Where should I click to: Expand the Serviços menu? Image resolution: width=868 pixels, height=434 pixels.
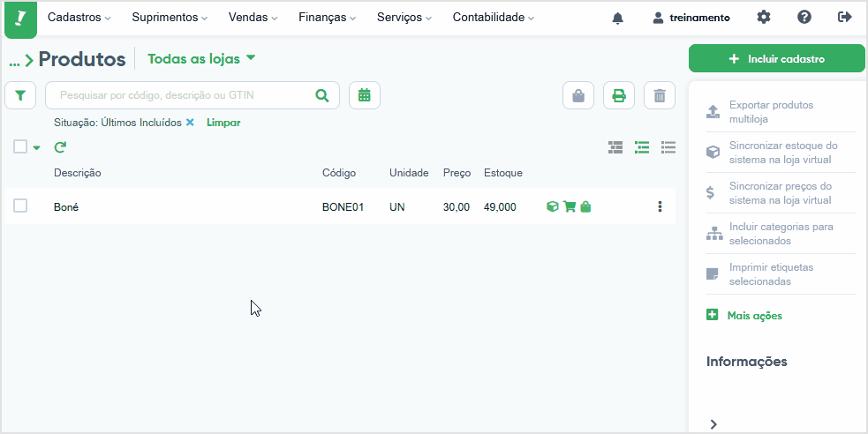[x=404, y=18]
